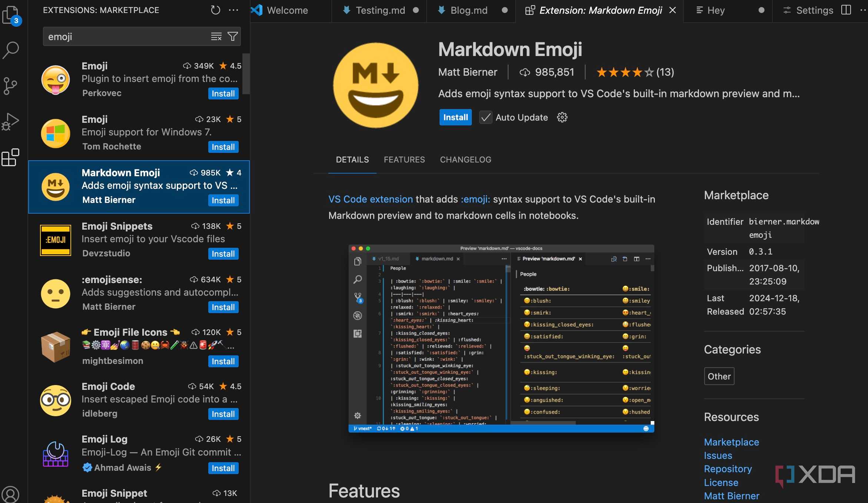The height and width of the screenshot is (503, 868).
Task: Install the Emoji File Icons extension
Action: (x=223, y=361)
